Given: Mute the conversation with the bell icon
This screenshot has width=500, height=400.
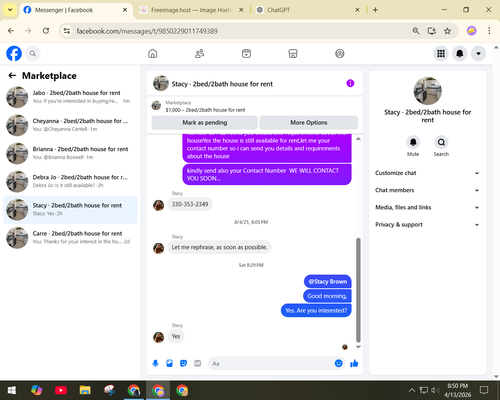Looking at the screenshot, I should [413, 142].
